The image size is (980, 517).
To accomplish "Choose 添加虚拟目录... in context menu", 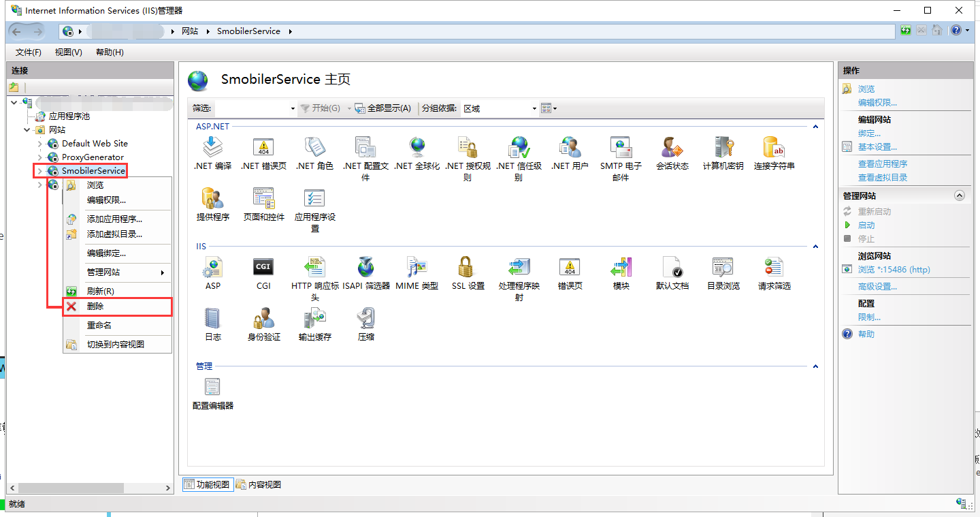I will [x=117, y=234].
